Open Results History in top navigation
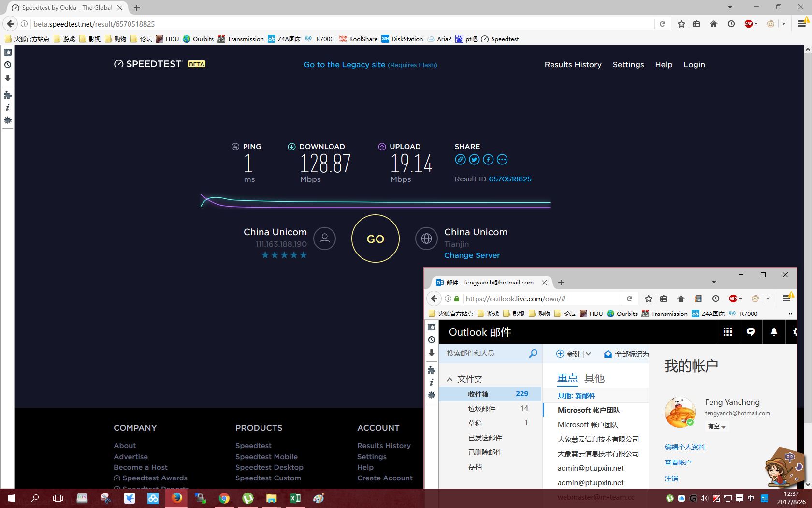The height and width of the screenshot is (508, 812). [573, 65]
